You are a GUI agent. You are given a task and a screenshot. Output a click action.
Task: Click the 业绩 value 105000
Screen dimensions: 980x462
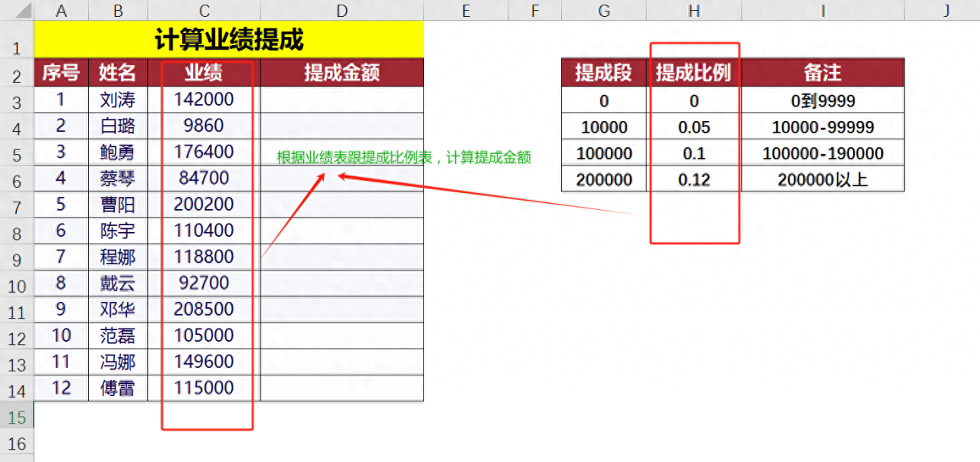(x=204, y=335)
